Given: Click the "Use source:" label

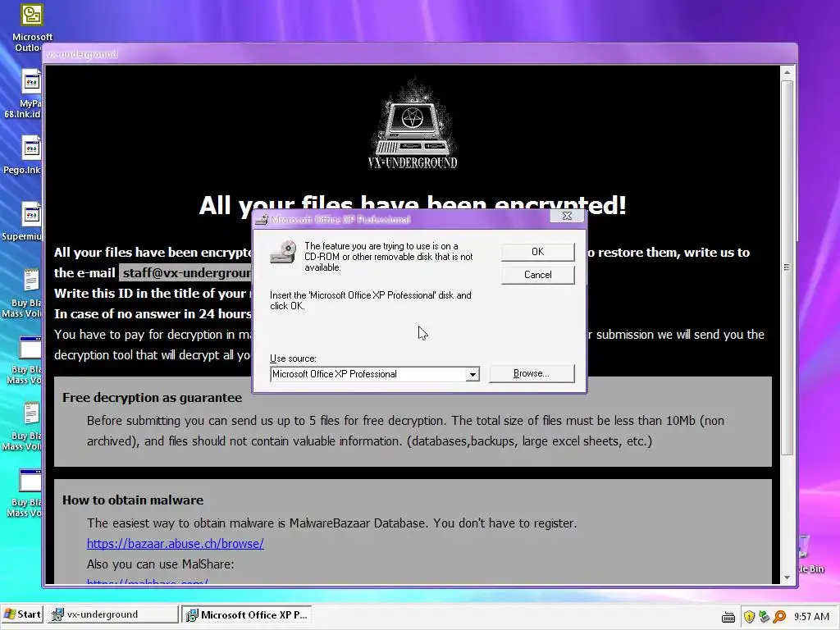Looking at the screenshot, I should click(293, 358).
